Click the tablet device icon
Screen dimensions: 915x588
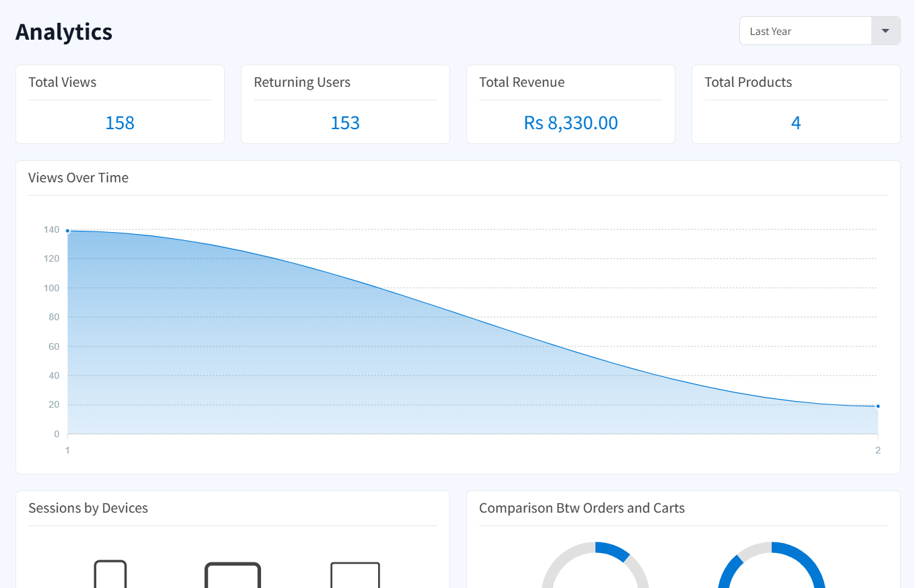pyautogui.click(x=233, y=575)
